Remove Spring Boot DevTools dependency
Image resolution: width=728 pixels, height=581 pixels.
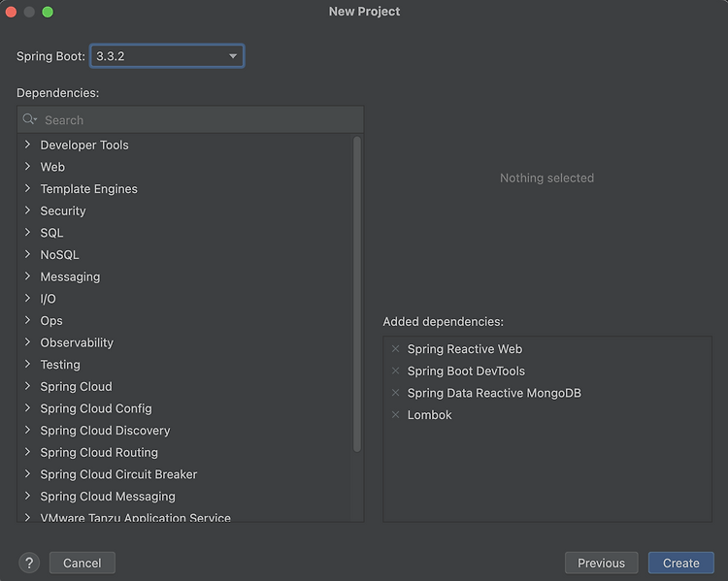(396, 371)
